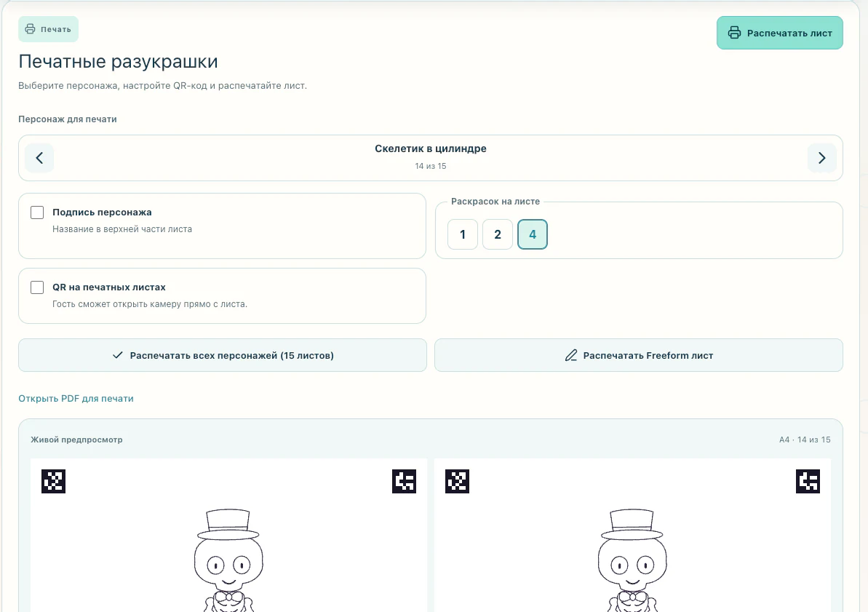Image resolution: width=868 pixels, height=612 pixels.
Task: Click the "Распечатать лист" button
Action: (779, 33)
